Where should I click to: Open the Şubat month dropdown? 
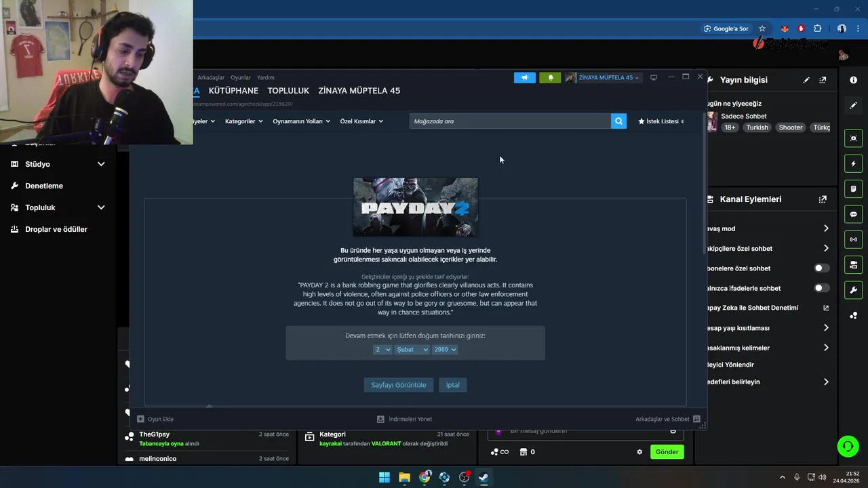(412, 350)
